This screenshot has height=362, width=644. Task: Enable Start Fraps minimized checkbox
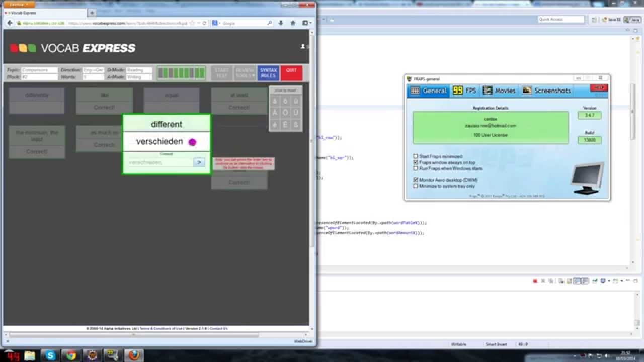tap(416, 156)
